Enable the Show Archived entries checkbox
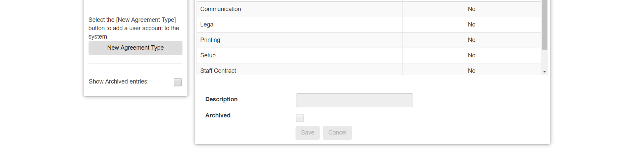This screenshot has height=161, width=644. coord(177,82)
